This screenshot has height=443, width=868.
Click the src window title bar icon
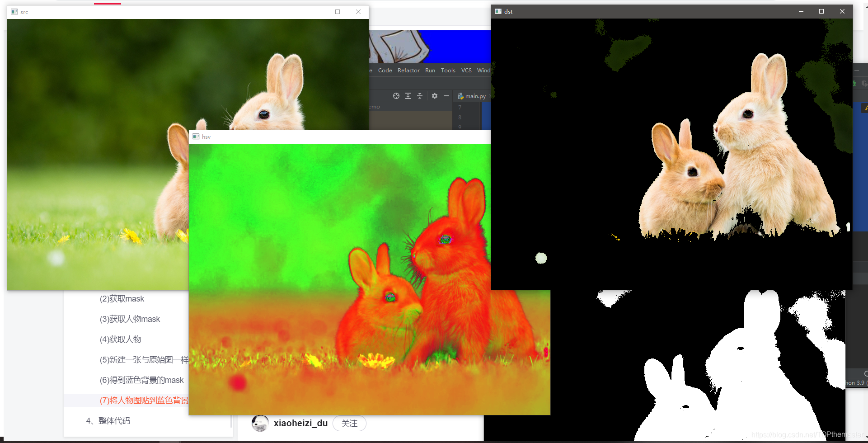14,12
